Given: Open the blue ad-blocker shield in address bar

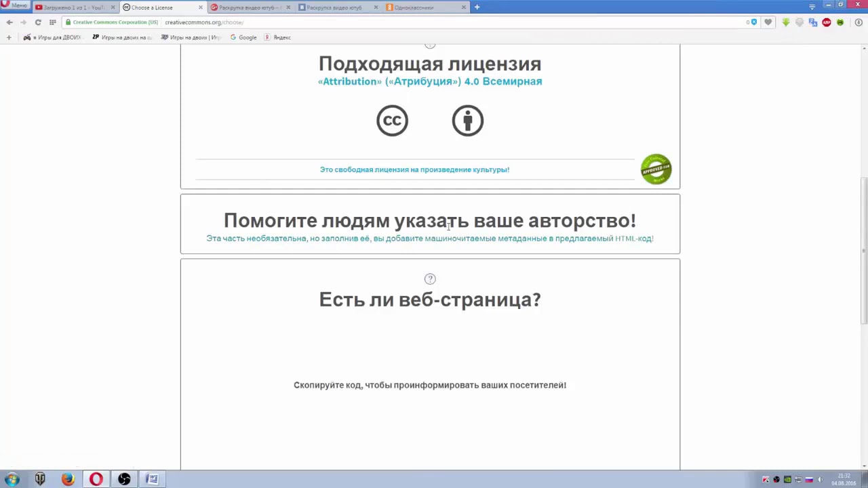Looking at the screenshot, I should pos(753,22).
